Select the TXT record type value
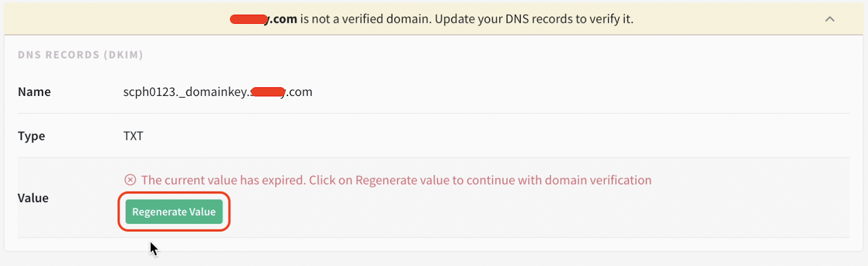The image size is (868, 266). pyautogui.click(x=133, y=136)
